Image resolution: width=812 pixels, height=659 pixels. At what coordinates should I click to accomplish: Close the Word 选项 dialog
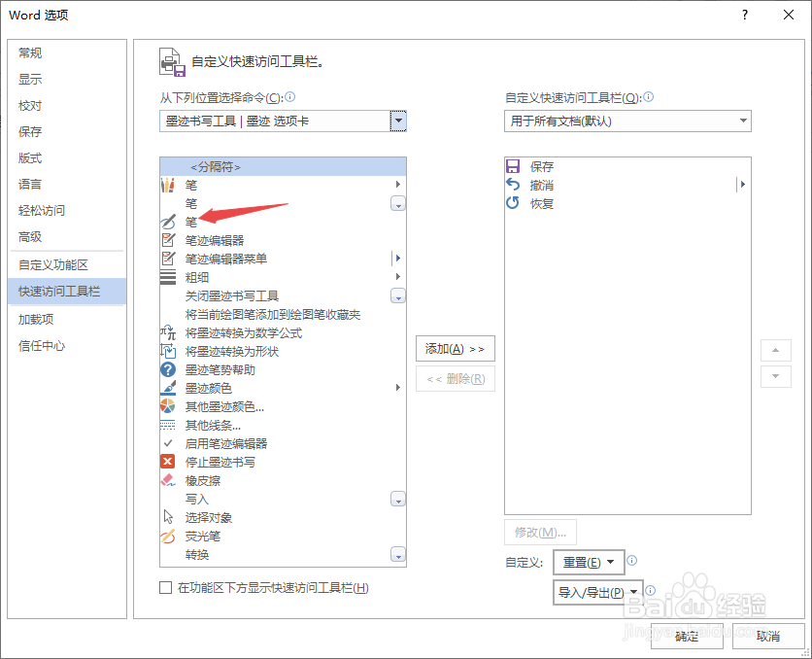(x=789, y=15)
